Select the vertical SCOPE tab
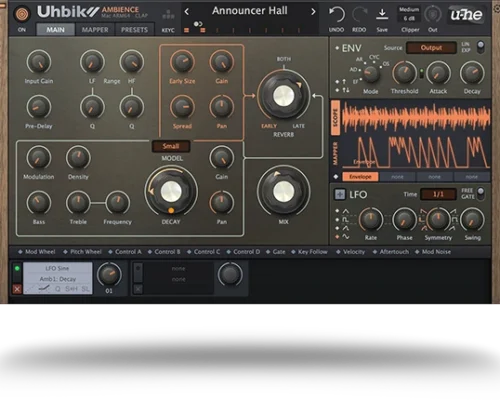Image resolution: width=500 pixels, height=400 pixels. tap(335, 117)
